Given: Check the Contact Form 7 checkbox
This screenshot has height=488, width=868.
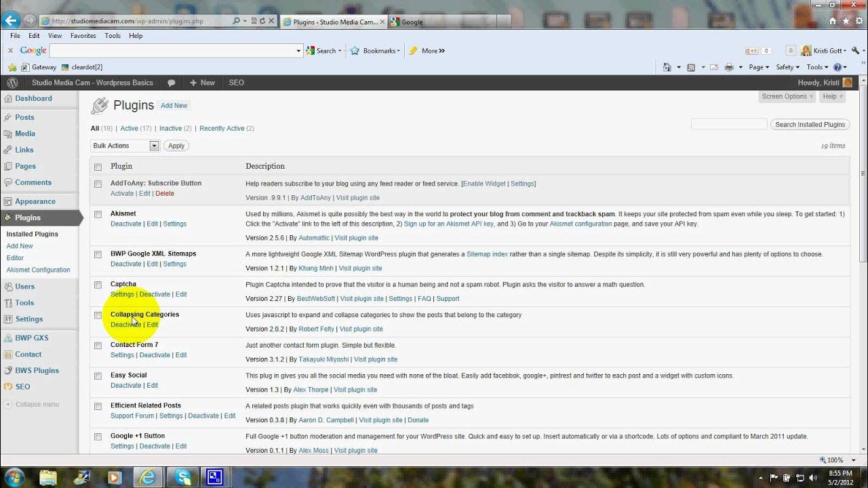Looking at the screenshot, I should [x=98, y=346].
